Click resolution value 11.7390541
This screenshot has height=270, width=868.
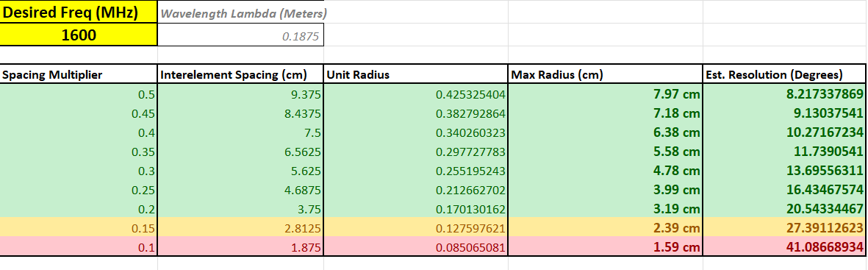click(x=784, y=152)
